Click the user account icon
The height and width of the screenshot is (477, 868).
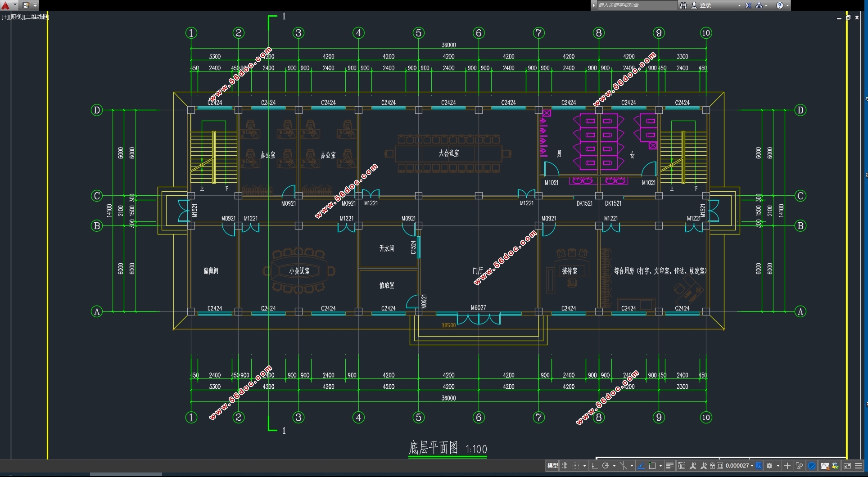pyautogui.click(x=694, y=5)
